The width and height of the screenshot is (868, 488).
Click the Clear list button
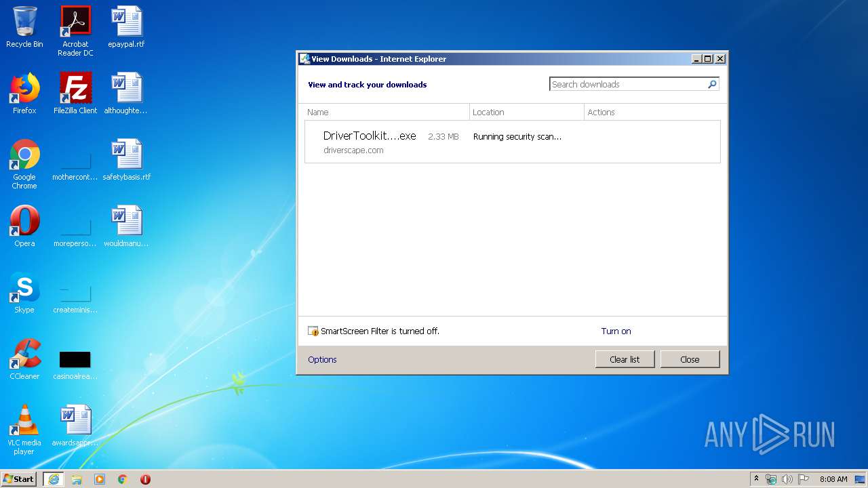pos(625,359)
